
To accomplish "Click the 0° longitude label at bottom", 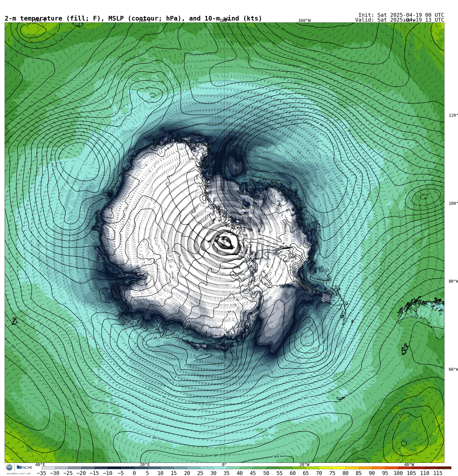I will pos(224,465).
